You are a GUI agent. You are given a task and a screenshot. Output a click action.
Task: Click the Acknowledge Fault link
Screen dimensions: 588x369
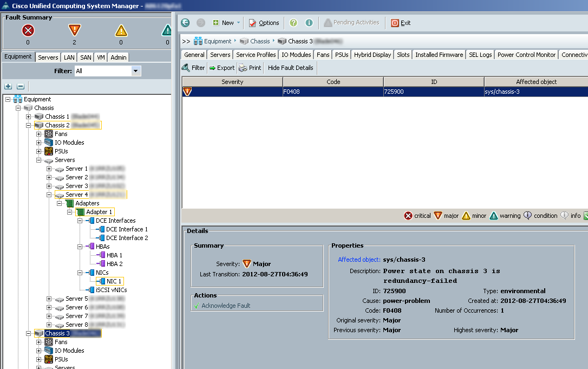point(226,306)
